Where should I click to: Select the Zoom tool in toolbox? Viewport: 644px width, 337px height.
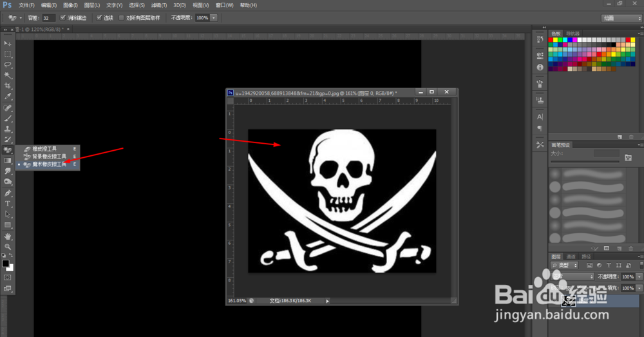coord(7,247)
